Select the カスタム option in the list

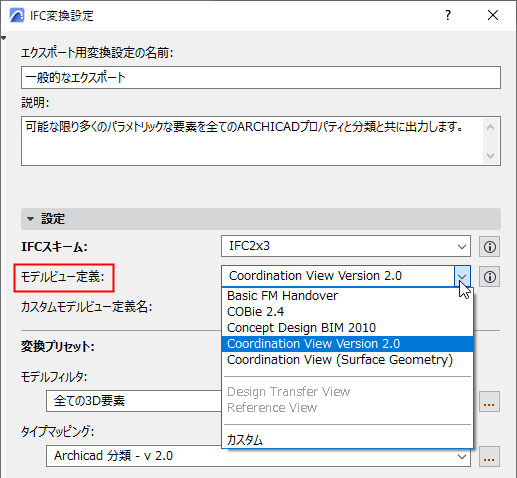(x=347, y=440)
